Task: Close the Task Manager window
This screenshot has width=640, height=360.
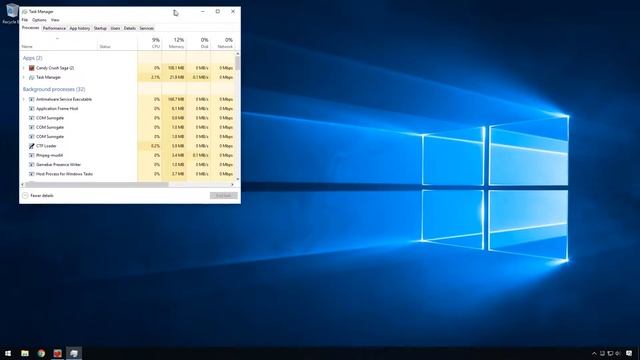Action: click(x=233, y=11)
